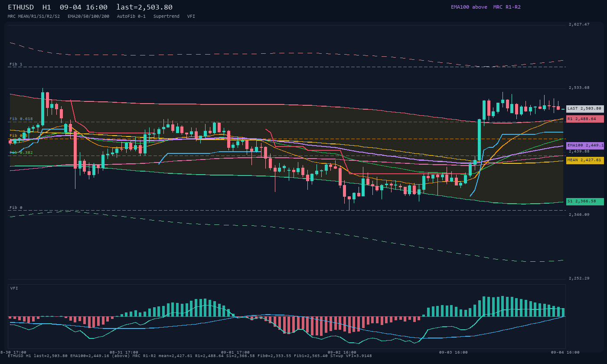Click the purple "EMA100 2,449.1" price tag

click(585, 146)
